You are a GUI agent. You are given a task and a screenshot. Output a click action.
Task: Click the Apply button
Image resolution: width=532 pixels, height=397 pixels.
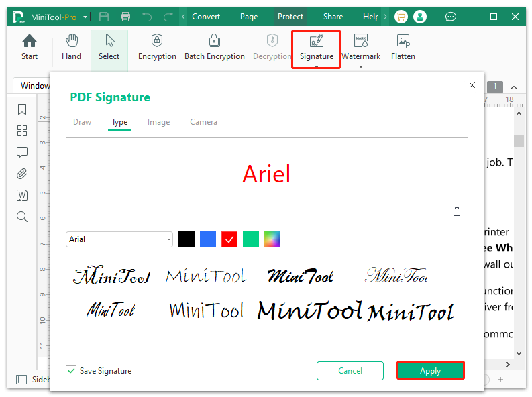(431, 371)
